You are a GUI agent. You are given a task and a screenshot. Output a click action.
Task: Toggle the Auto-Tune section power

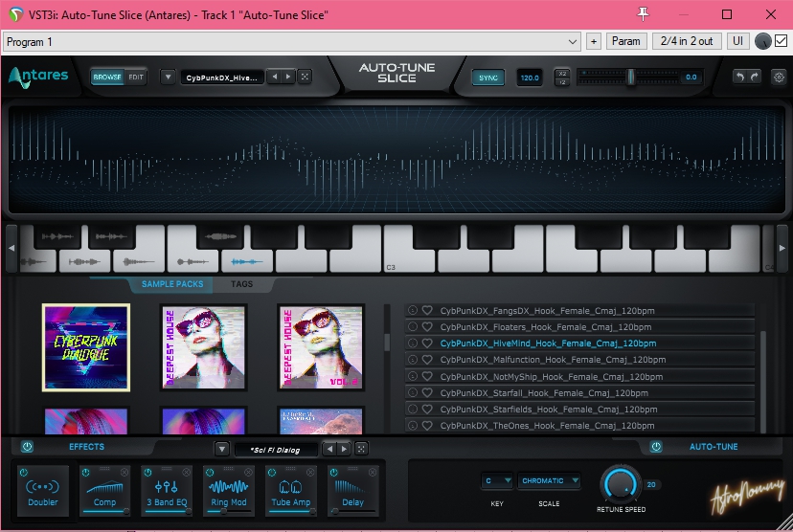pos(656,447)
